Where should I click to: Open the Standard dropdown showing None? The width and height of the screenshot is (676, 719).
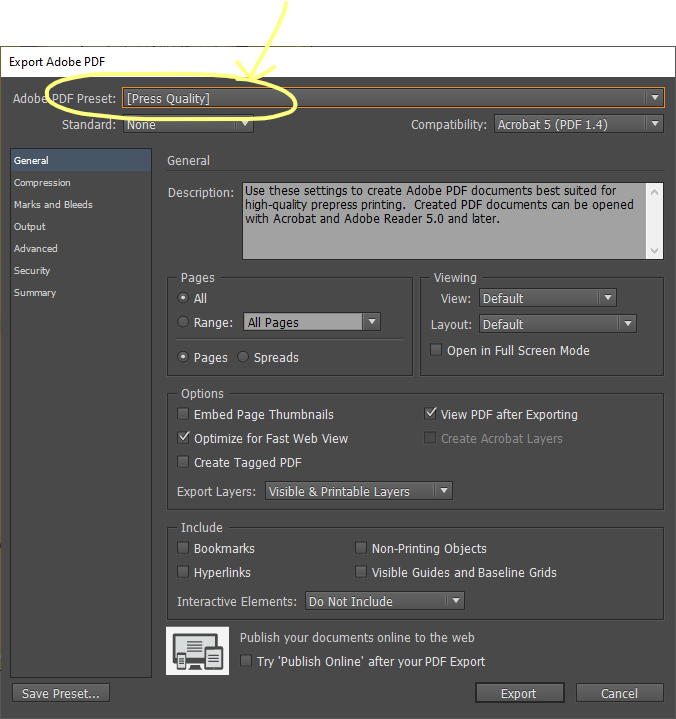coord(188,124)
